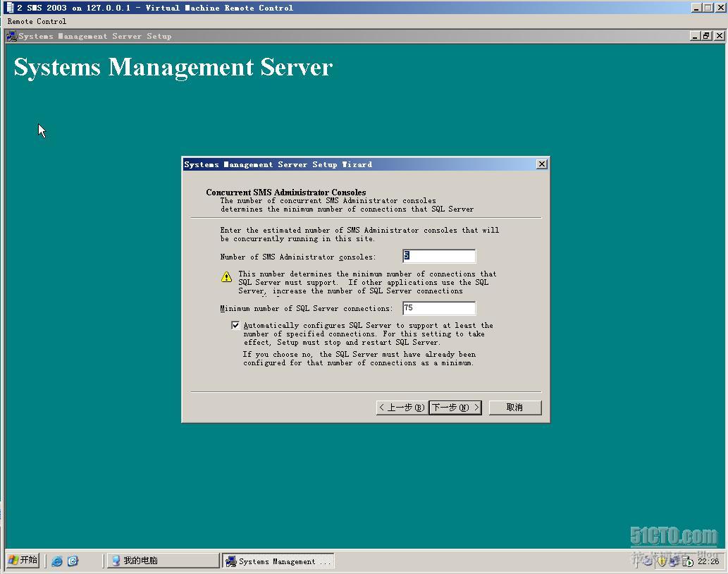Image resolution: width=728 pixels, height=574 pixels.
Task: Click the Virtual Machine Remote Control title icon
Action: tap(10, 8)
